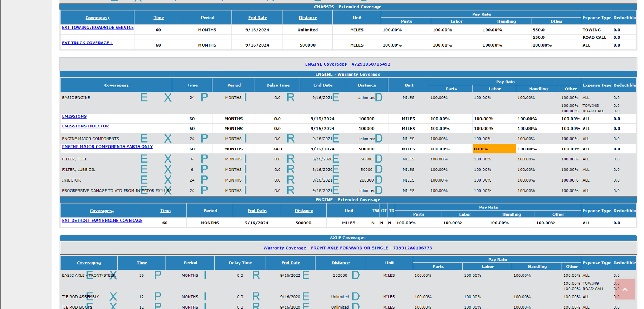Viewport: 644px width, 309px height.
Task: Sort Engine Extended Coverage table by Coverages
Action: click(x=101, y=211)
